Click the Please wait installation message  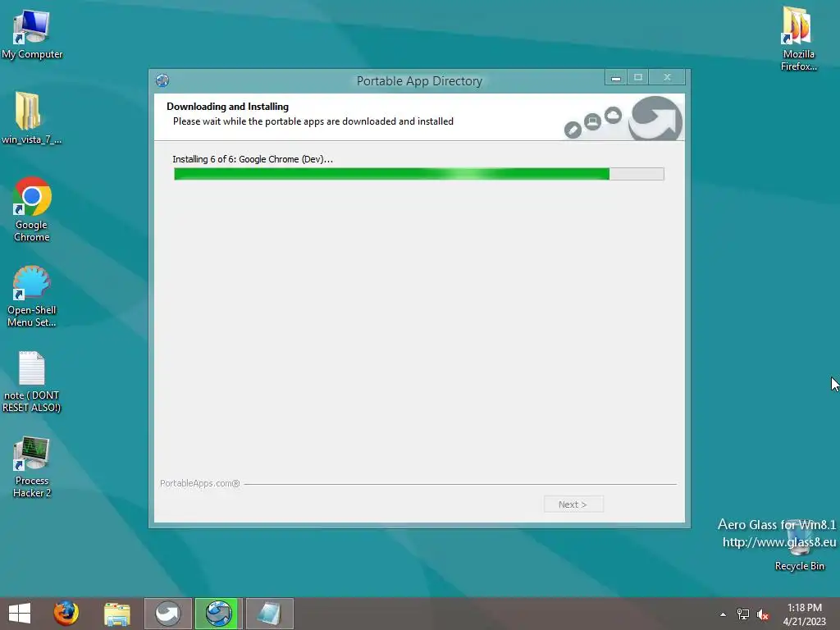pyautogui.click(x=313, y=121)
